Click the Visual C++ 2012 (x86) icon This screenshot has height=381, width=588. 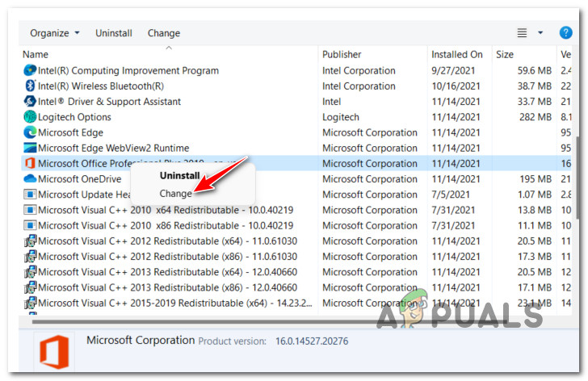tap(30, 256)
